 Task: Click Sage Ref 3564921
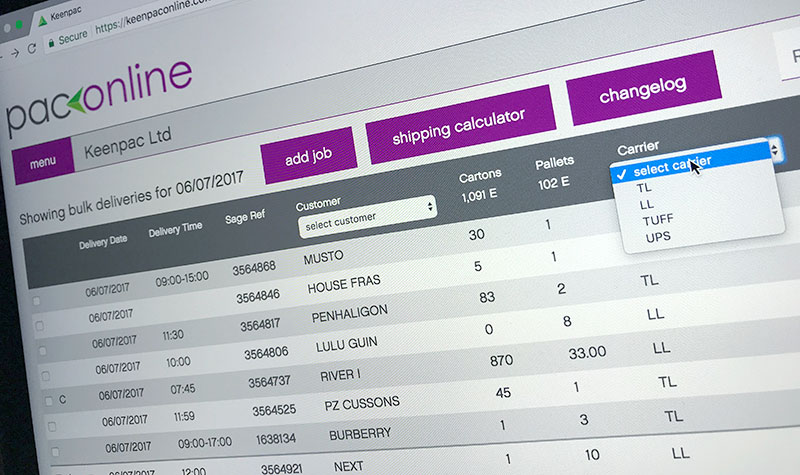282,469
